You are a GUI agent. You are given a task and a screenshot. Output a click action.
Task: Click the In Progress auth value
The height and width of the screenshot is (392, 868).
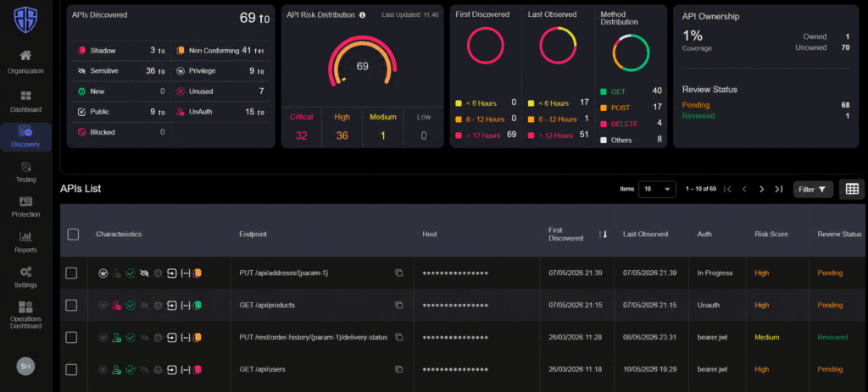(x=715, y=273)
